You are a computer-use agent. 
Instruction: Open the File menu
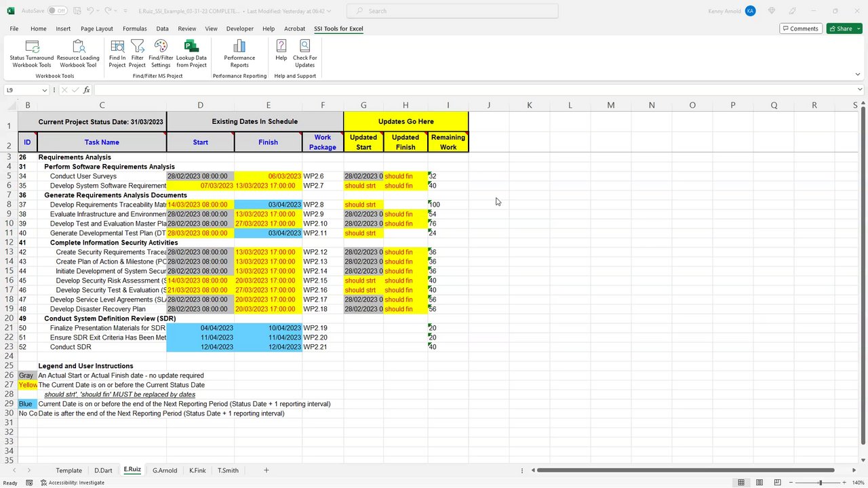14,28
